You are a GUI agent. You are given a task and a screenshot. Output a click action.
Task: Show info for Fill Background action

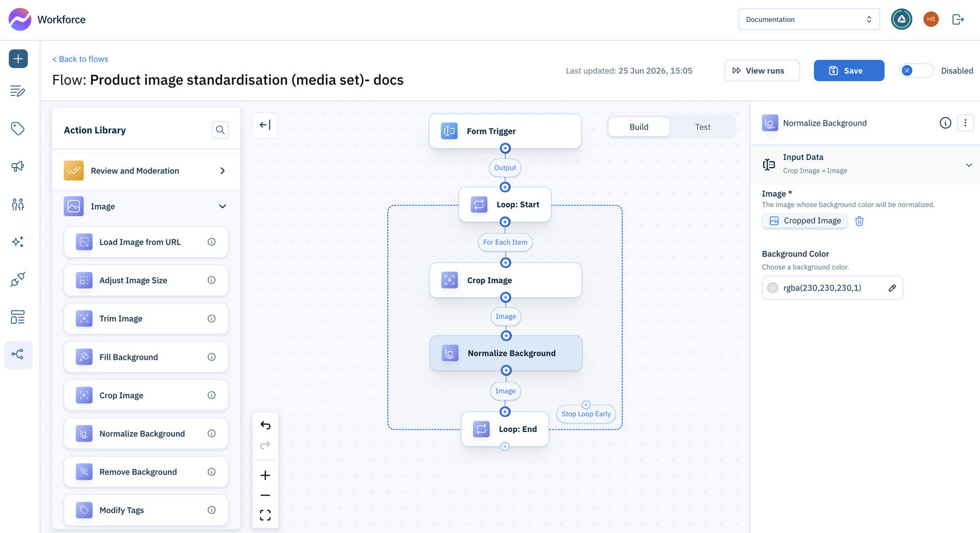(x=212, y=357)
